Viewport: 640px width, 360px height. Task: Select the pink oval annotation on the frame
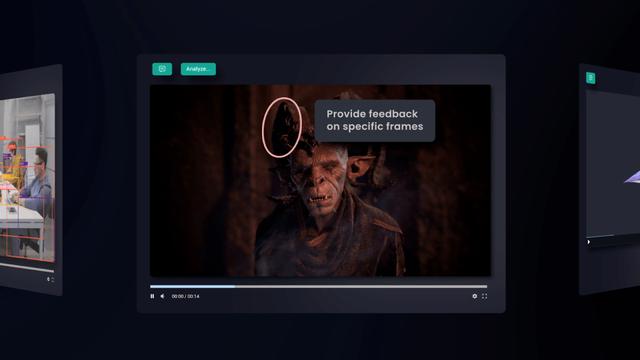[x=282, y=127]
